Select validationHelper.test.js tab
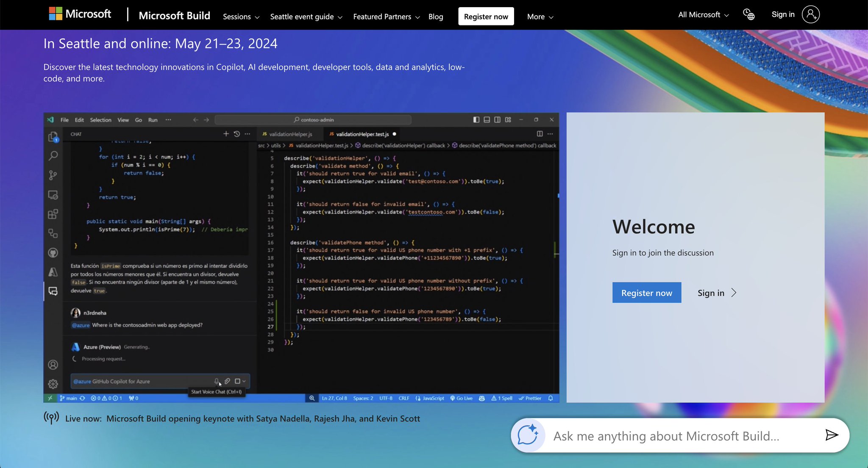 362,134
